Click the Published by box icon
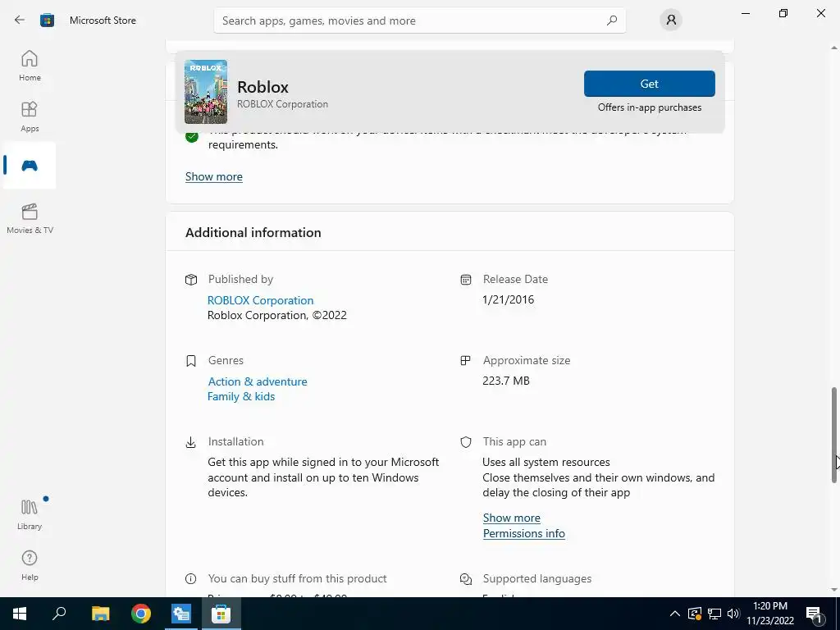Image resolution: width=840 pixels, height=630 pixels. 190,280
